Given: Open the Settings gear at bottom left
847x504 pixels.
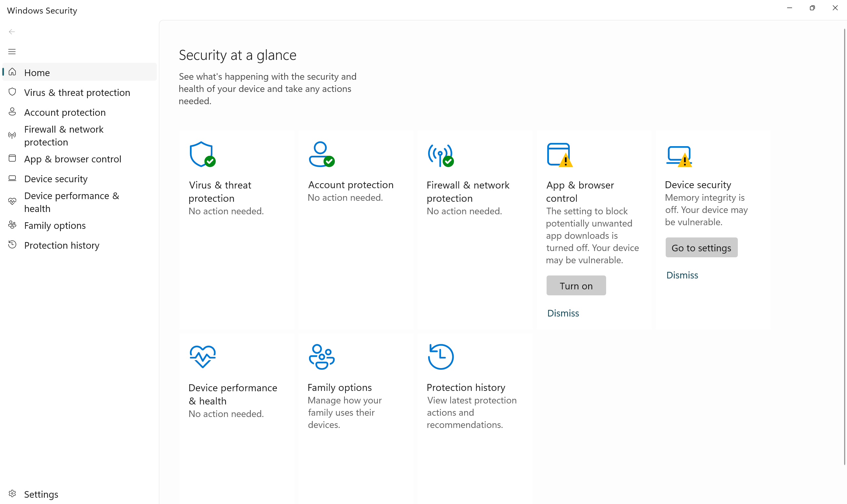Looking at the screenshot, I should 12,494.
